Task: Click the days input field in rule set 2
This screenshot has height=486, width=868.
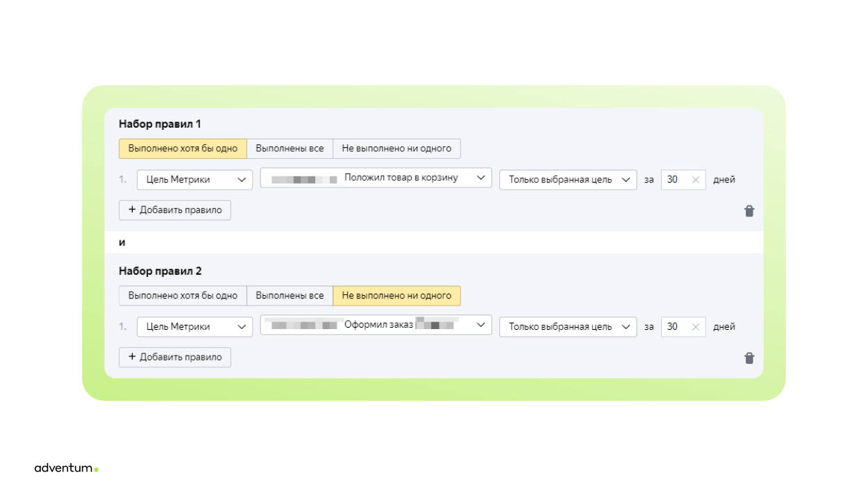Action: 675,327
